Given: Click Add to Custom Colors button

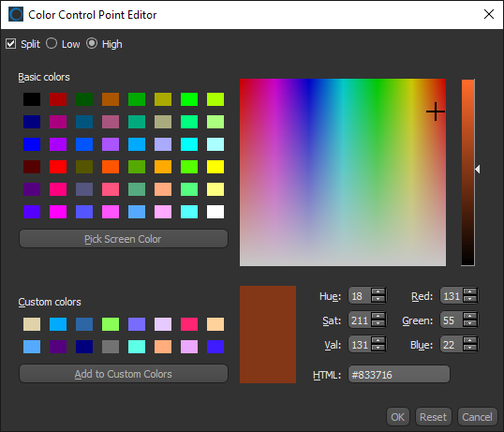Looking at the screenshot, I should click(124, 374).
